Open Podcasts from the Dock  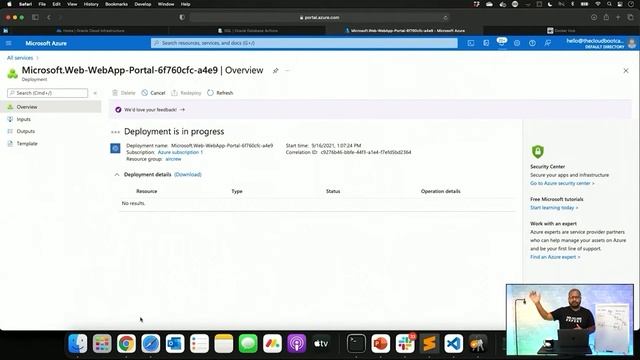[x=297, y=344]
